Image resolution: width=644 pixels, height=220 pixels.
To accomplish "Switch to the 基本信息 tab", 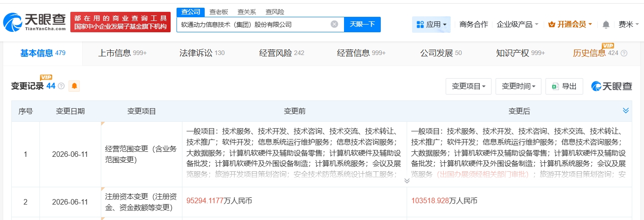I will pyautogui.click(x=43, y=53).
